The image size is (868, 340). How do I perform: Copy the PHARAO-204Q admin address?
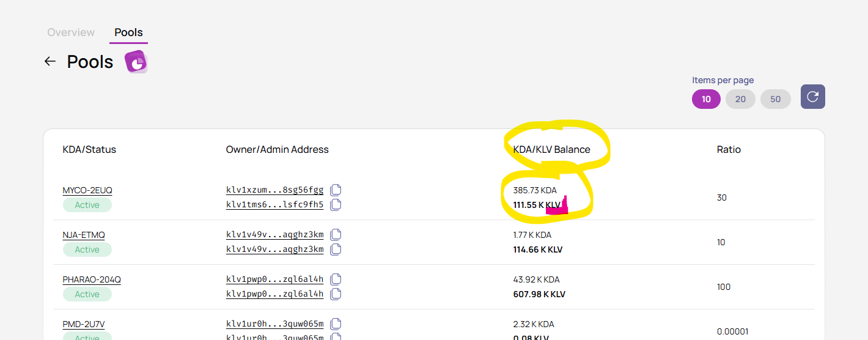pos(336,294)
